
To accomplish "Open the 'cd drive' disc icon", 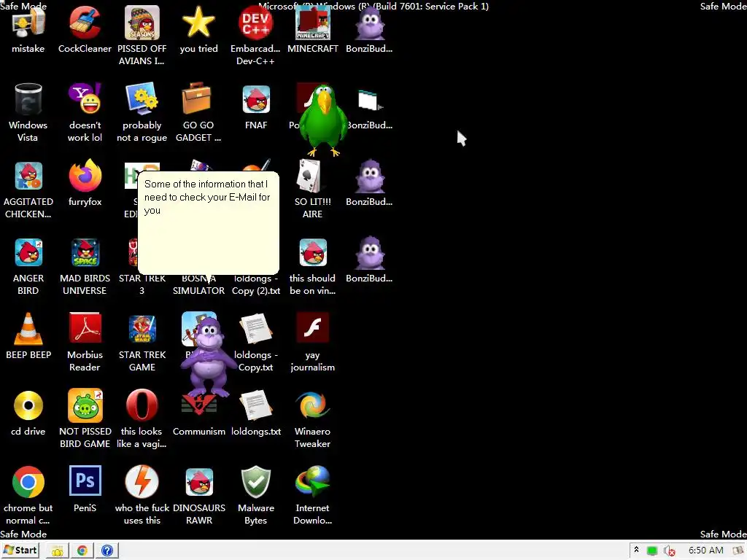I will (28, 405).
